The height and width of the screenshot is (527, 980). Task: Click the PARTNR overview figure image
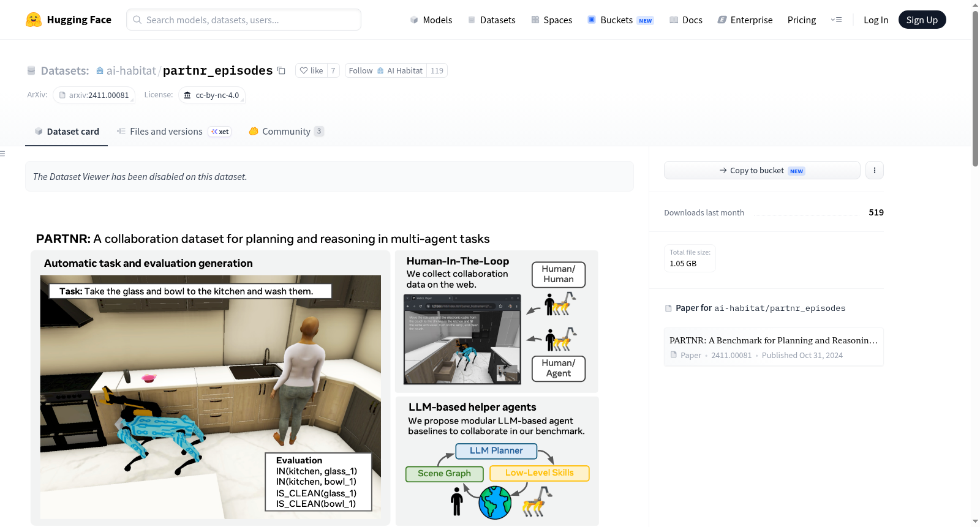[315, 378]
